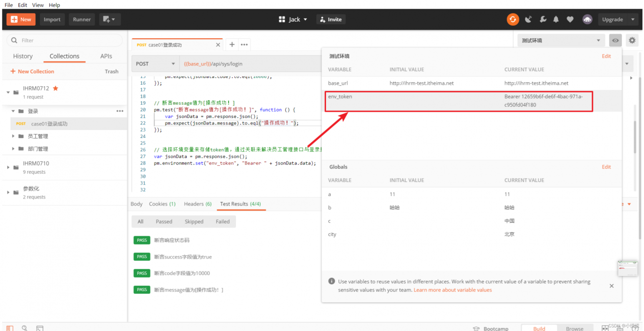Open the user avatar menu

[588, 20]
